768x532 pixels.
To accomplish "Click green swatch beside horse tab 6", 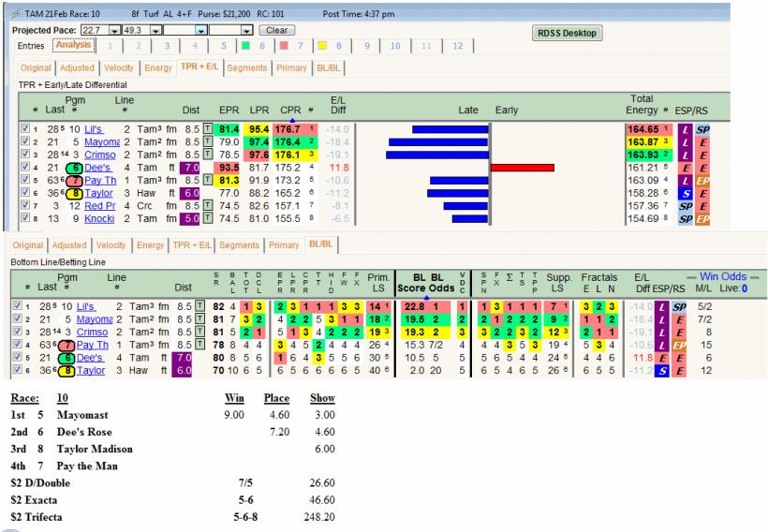I will click(x=246, y=46).
